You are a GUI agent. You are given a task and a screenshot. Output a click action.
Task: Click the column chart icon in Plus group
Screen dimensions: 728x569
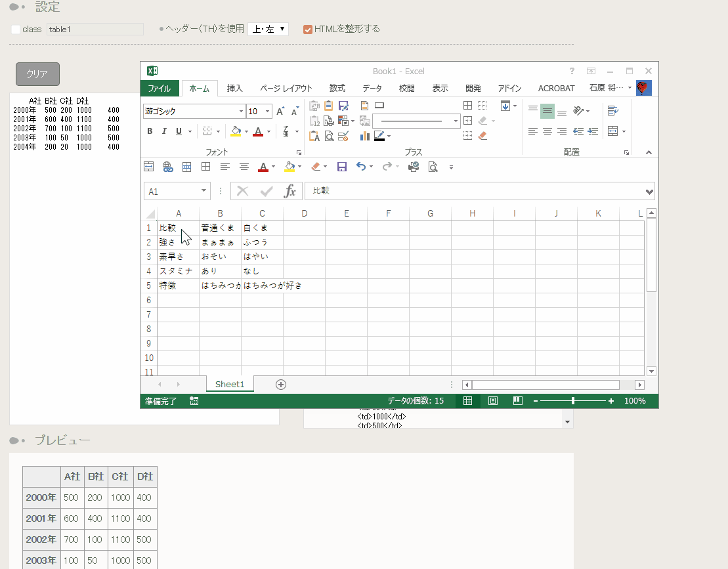click(365, 135)
